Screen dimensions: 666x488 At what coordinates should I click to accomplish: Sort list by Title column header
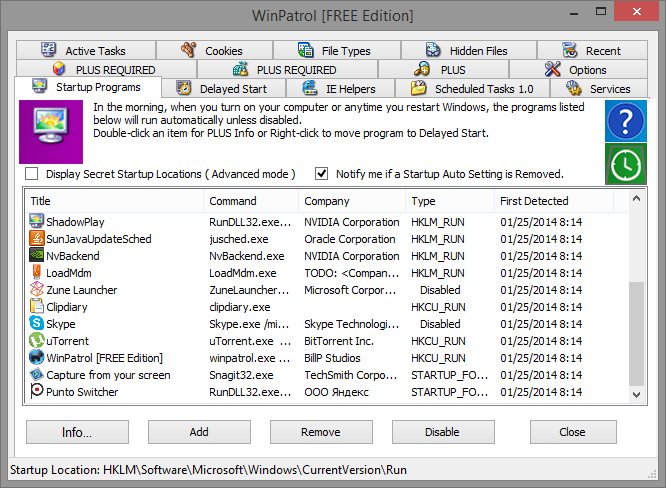click(x=114, y=201)
